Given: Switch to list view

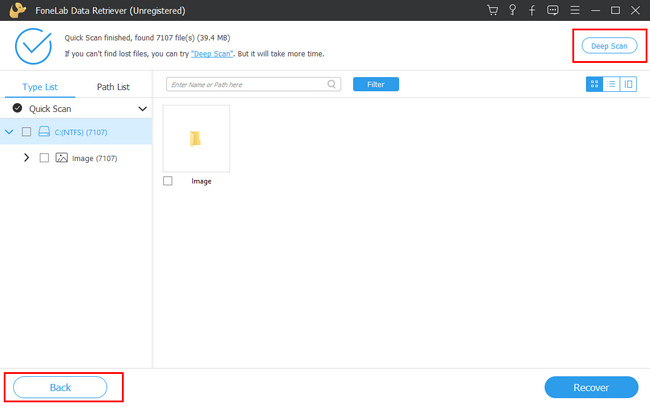Looking at the screenshot, I should tap(611, 84).
